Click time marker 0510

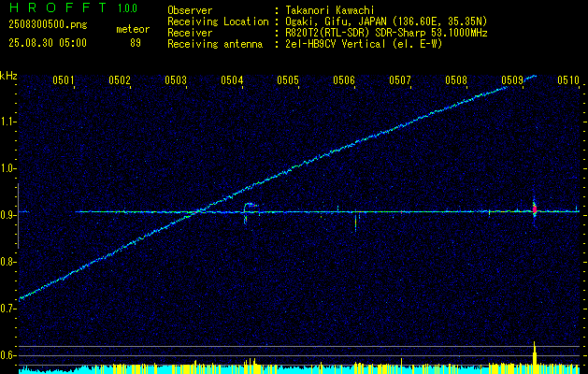(568, 79)
